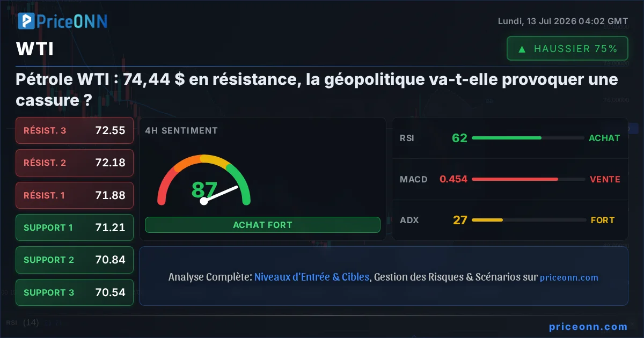Click the RSI green indicator bar
Image resolution: width=644 pixels, height=338 pixels.
click(x=506, y=138)
